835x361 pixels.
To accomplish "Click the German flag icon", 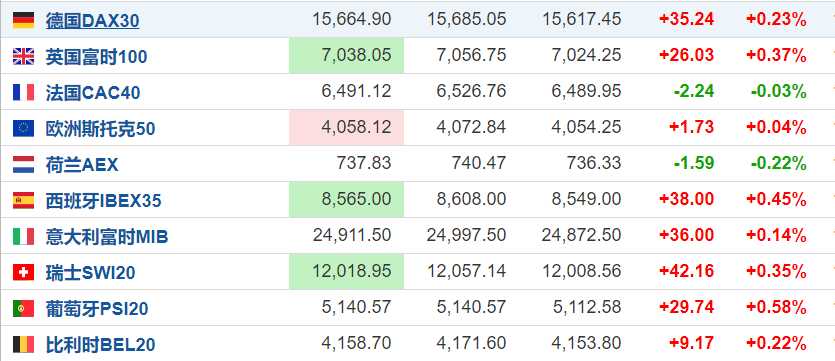I will 23,20.
